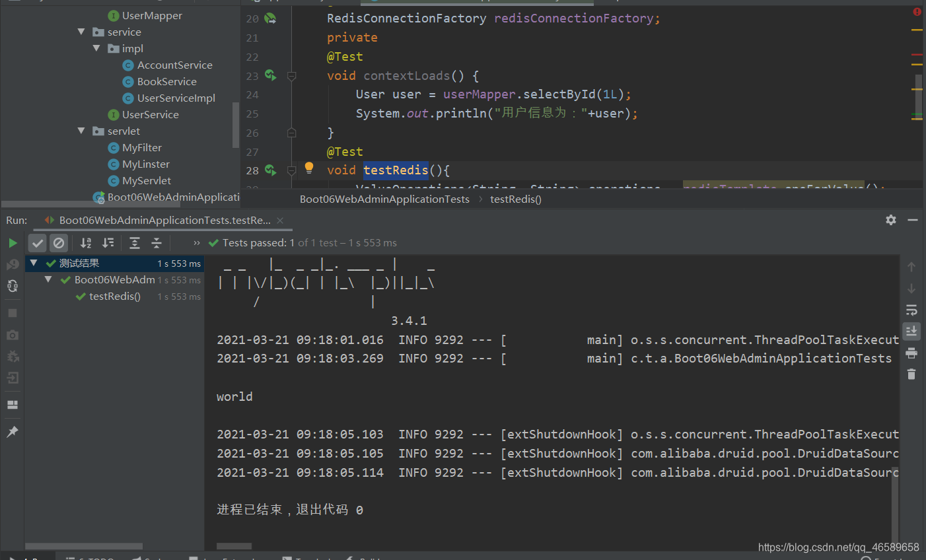Open Run panel settings gear

[x=891, y=220]
